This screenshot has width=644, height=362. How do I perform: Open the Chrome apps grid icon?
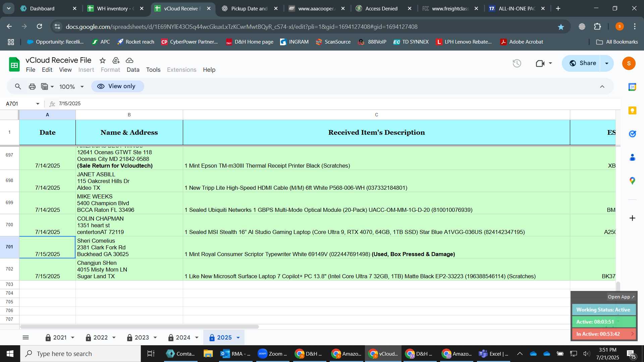click(x=11, y=42)
